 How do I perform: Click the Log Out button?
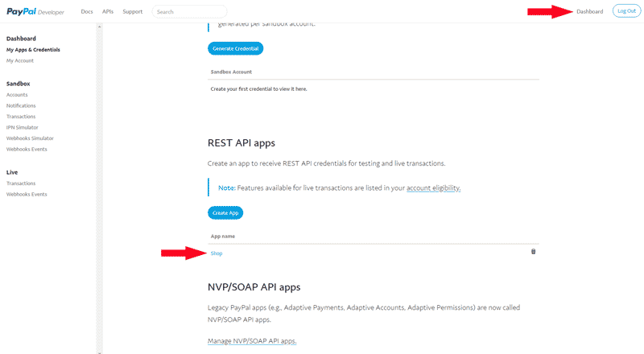tap(626, 11)
